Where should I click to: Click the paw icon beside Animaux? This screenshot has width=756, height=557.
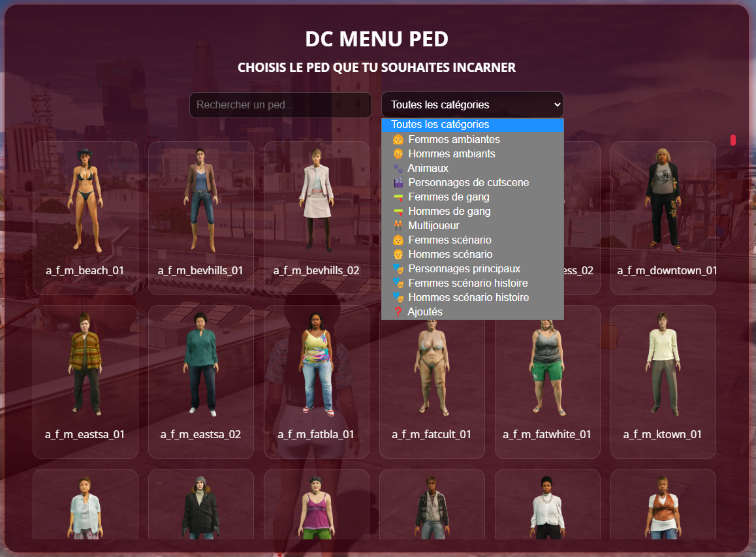(398, 168)
